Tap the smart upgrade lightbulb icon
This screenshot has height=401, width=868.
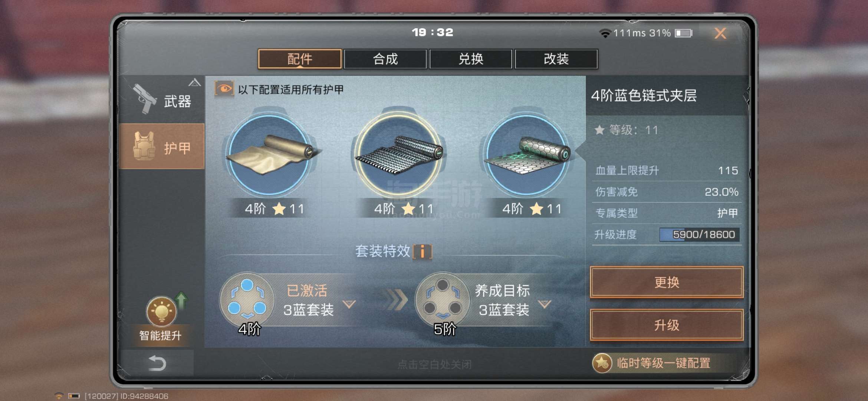[161, 311]
